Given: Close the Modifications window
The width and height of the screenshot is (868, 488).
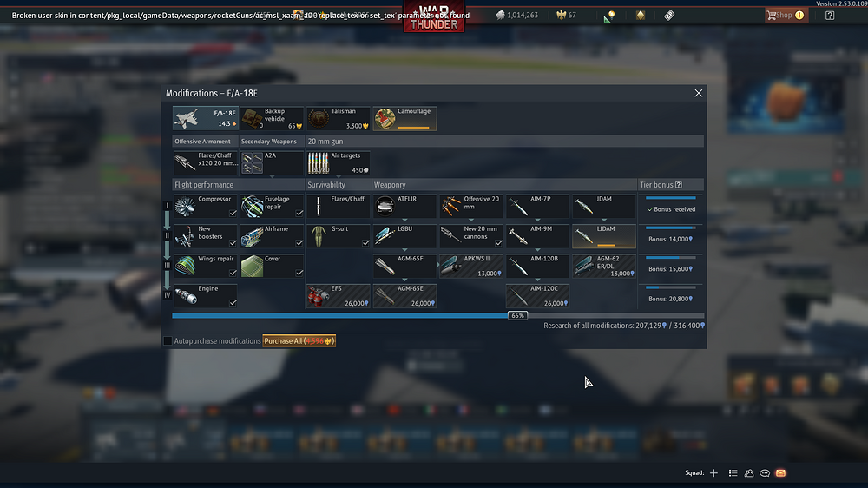Looking at the screenshot, I should [x=699, y=93].
